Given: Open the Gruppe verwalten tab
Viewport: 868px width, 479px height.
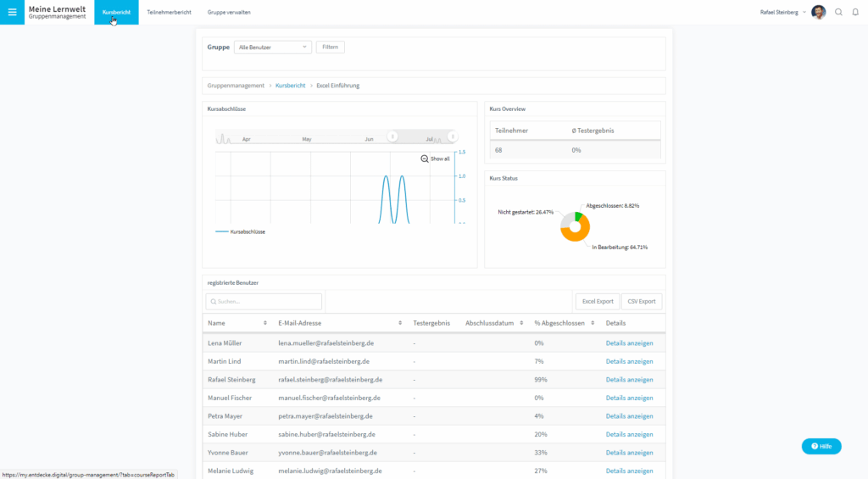Looking at the screenshot, I should 229,13.
